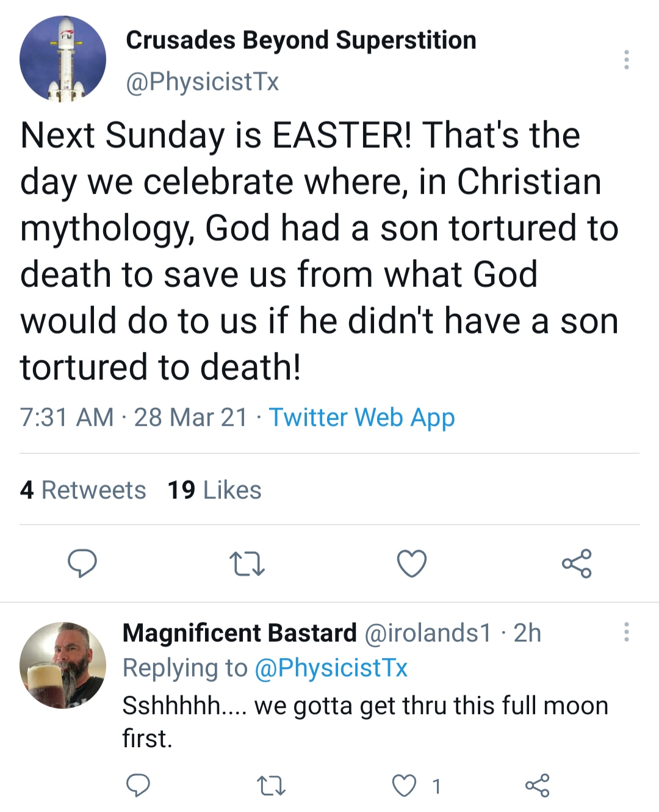Retweet Magnificent Bastard's reply
This screenshot has width=659, height=812.
click(x=271, y=786)
